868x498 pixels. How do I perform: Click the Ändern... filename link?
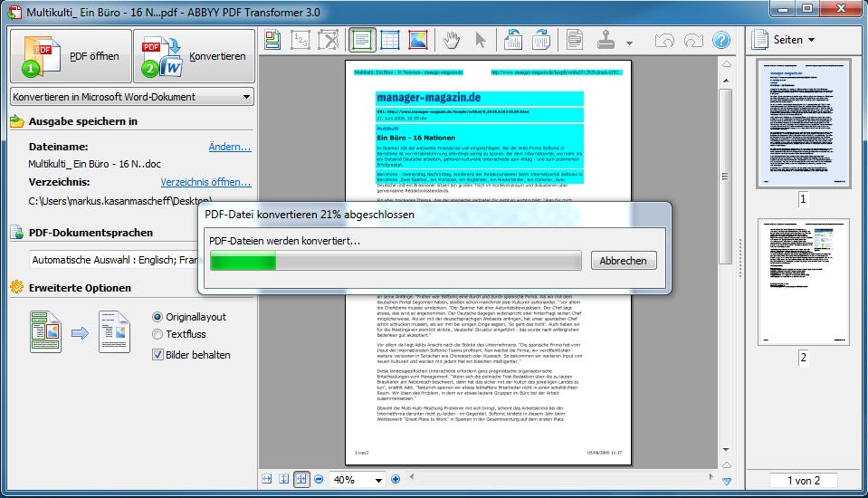pos(229,146)
